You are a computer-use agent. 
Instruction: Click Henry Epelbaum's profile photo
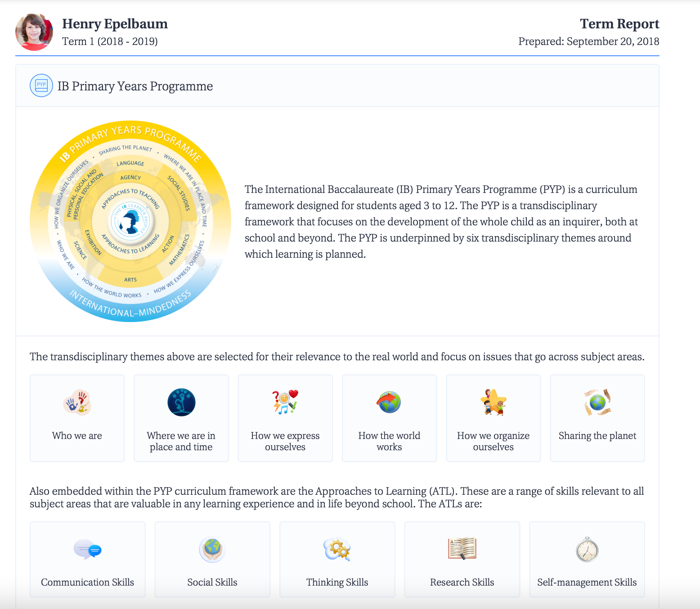(34, 32)
